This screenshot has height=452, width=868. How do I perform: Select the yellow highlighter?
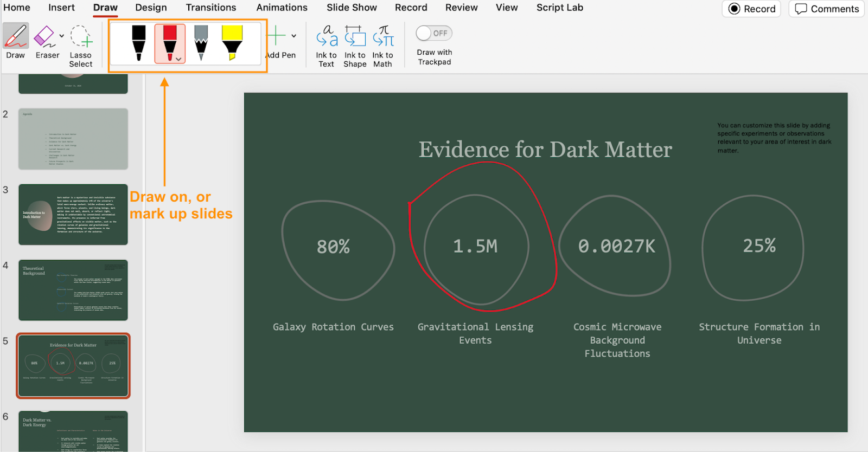pos(232,42)
